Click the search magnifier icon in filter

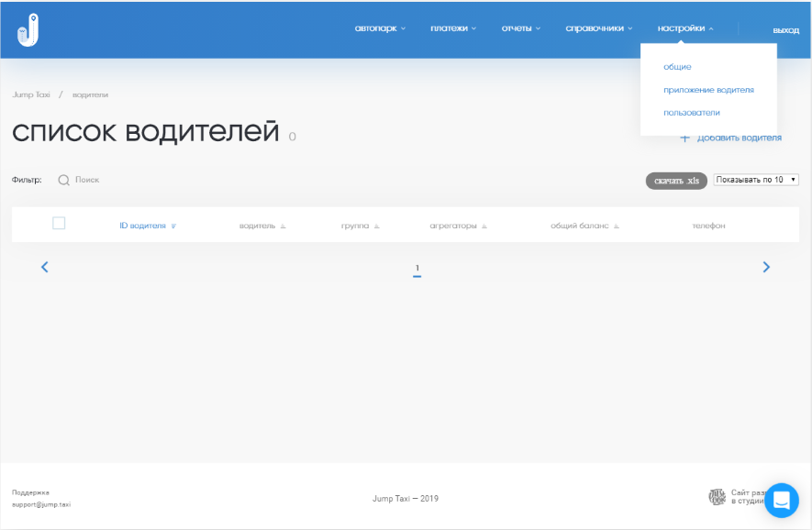point(64,180)
